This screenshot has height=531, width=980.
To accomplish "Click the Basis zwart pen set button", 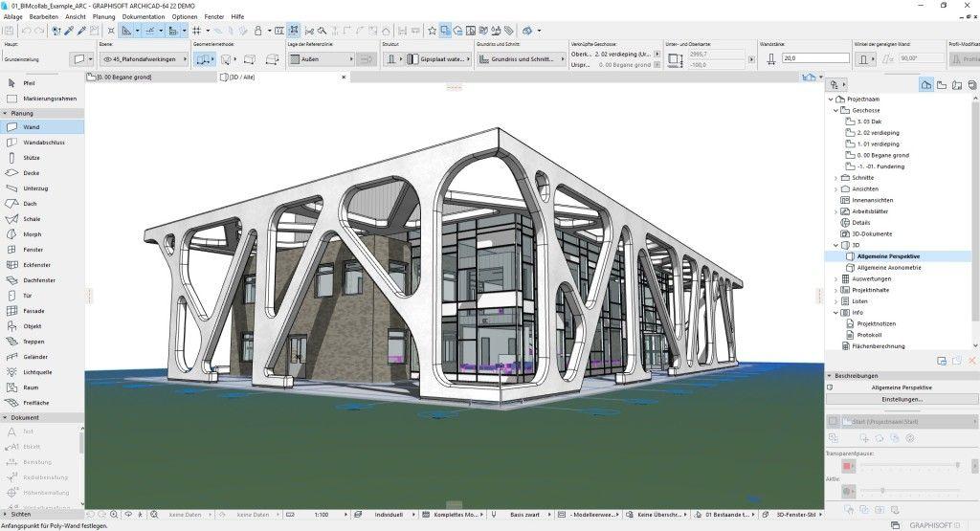I will 522,515.
